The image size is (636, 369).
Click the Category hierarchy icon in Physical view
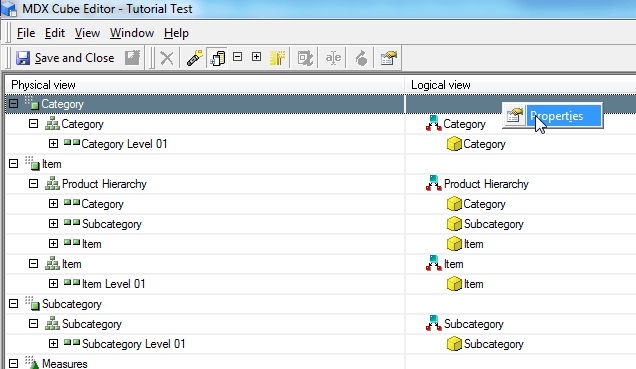pos(52,124)
